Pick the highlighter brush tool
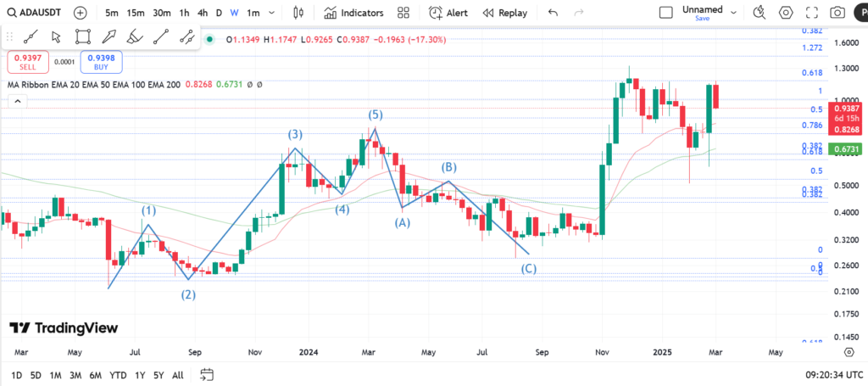Screen dimensions: 868x386 point(134,36)
